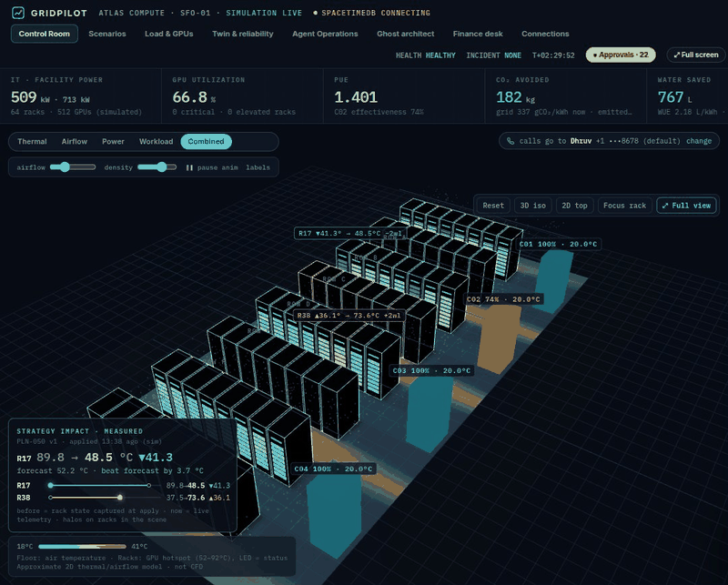728x585 pixels.
Task: Go to Twin & reliability tab
Action: [x=243, y=34]
